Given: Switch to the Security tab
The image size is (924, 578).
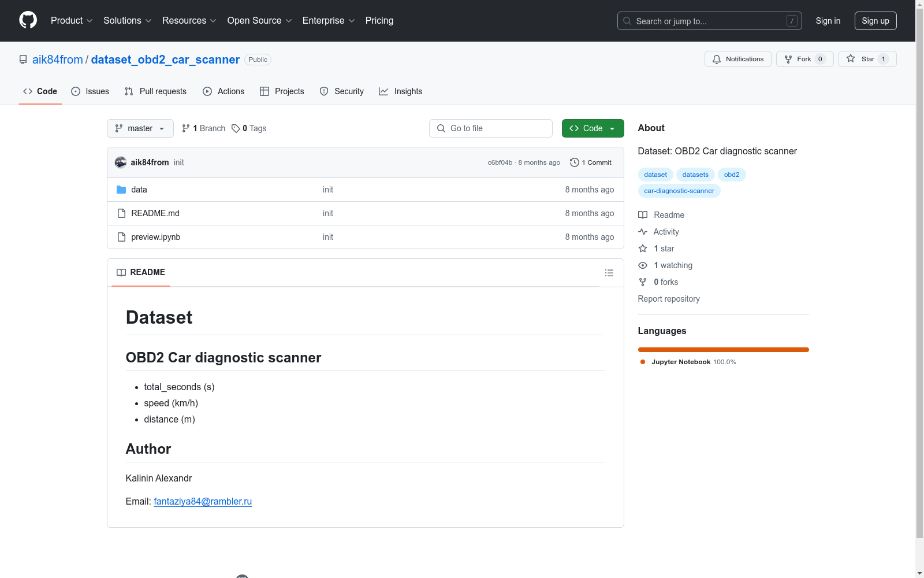Looking at the screenshot, I should click(342, 91).
